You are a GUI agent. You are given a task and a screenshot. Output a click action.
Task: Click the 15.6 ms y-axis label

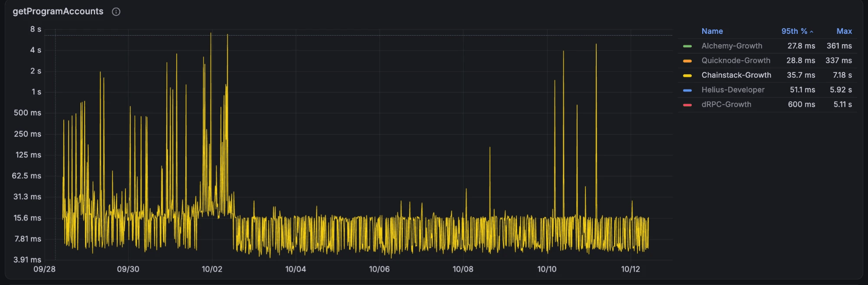coord(27,218)
